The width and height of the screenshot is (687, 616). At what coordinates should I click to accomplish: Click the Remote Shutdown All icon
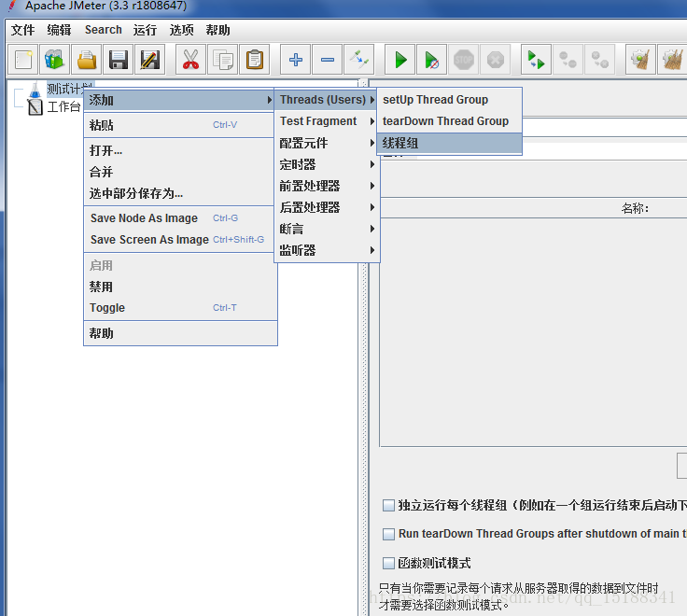(600, 60)
